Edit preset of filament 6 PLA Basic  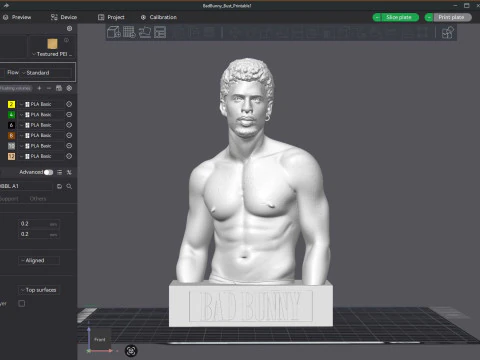click(x=69, y=125)
